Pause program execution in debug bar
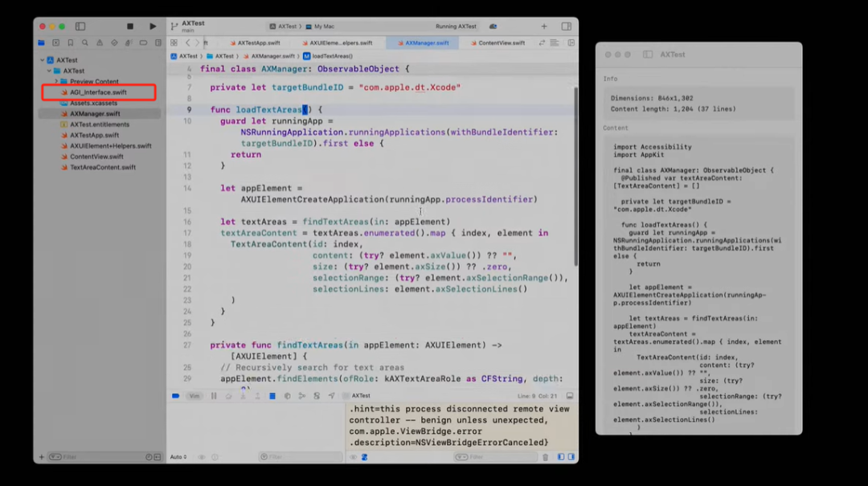868x486 pixels. pyautogui.click(x=214, y=396)
